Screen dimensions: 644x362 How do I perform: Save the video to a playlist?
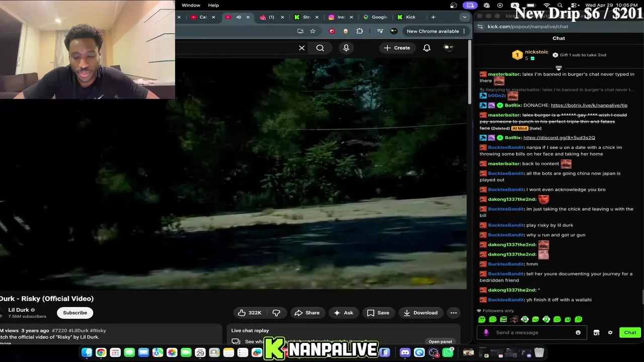(378, 313)
